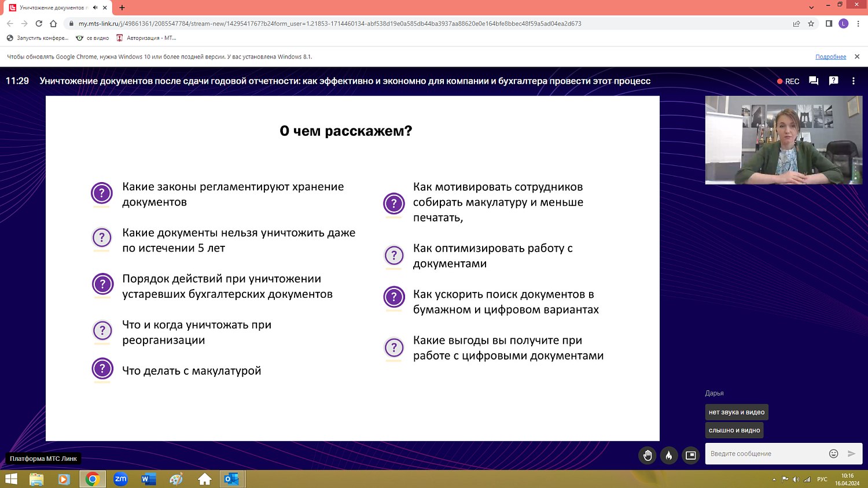
Task: Open the system volume control
Action: point(796,479)
